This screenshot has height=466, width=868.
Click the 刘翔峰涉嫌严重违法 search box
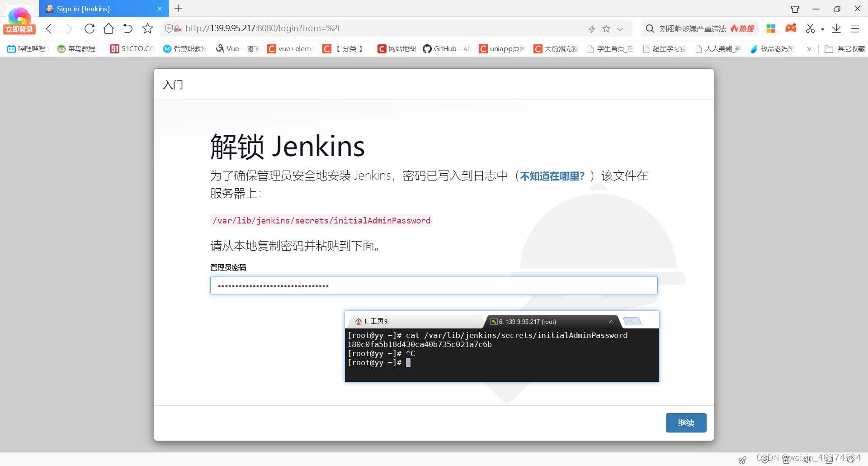(x=693, y=29)
